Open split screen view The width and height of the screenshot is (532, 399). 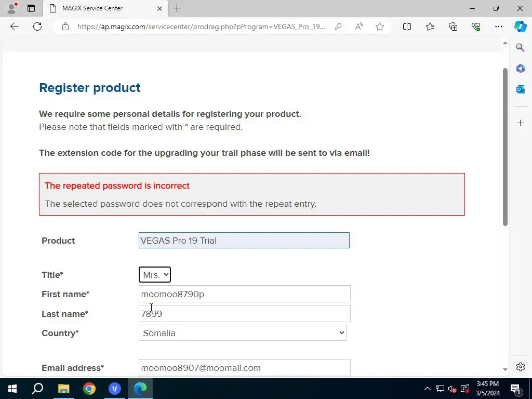click(x=407, y=26)
